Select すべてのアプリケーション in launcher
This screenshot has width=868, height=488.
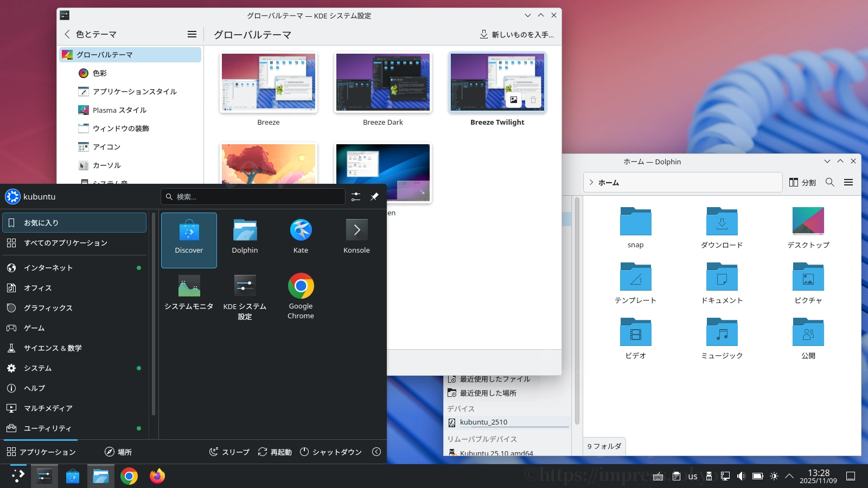point(74,243)
